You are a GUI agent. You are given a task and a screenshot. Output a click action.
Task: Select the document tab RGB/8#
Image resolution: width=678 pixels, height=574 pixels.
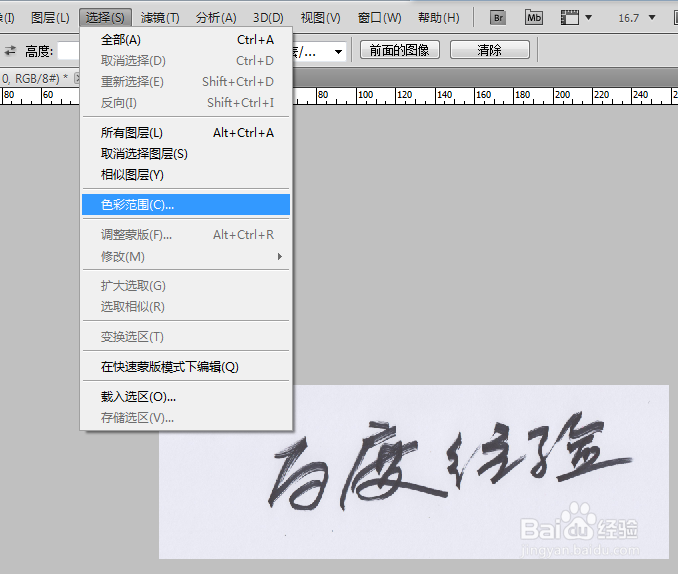pyautogui.click(x=37, y=78)
